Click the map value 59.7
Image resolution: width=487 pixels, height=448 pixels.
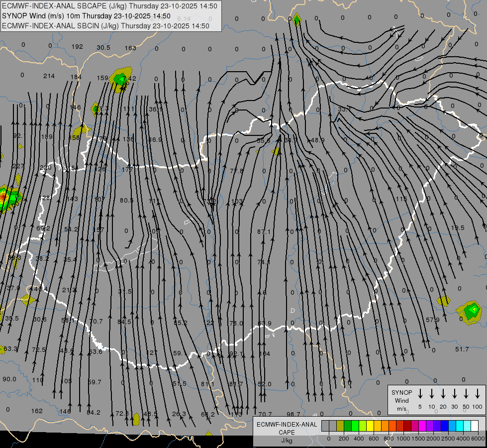(95, 382)
